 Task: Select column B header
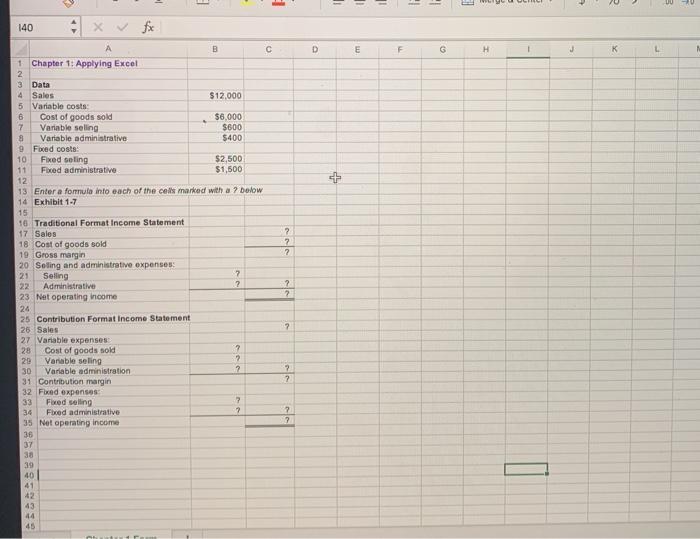coord(215,49)
